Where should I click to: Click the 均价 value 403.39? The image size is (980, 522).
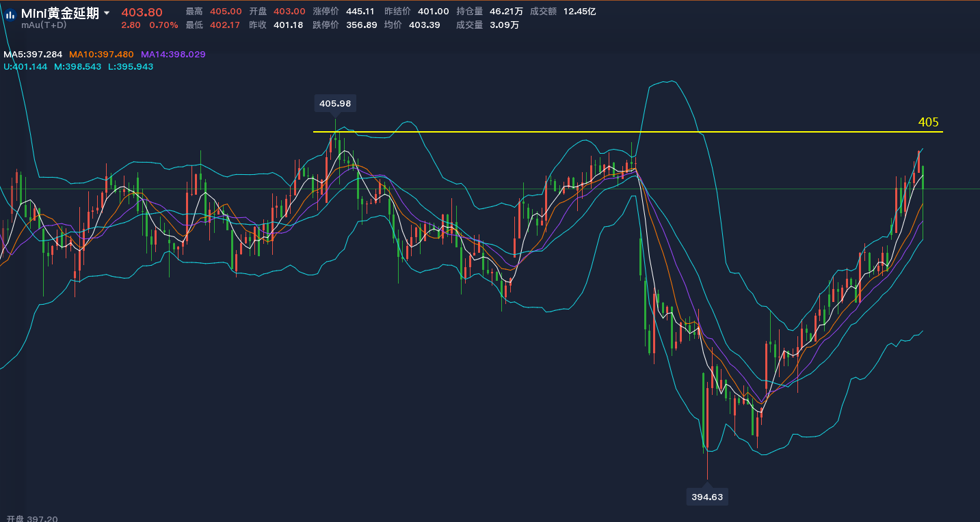(x=425, y=25)
